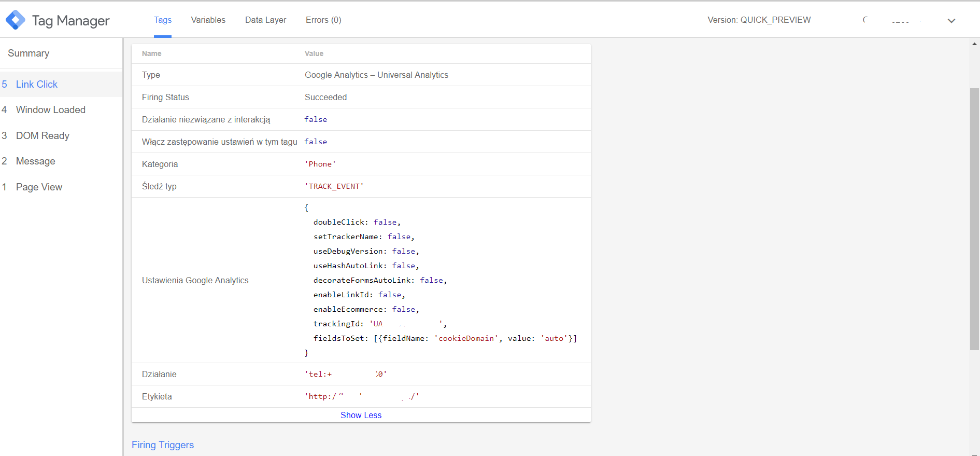Click the 'tel:+' action value
The width and height of the screenshot is (980, 456).
pyautogui.click(x=346, y=374)
